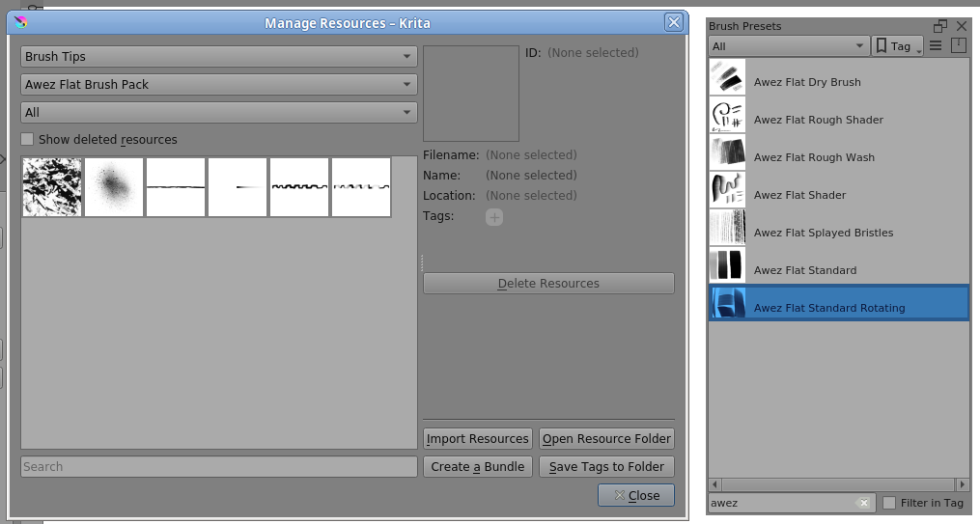Select Awez Flat Standard Rotating preset icon
Viewport: 980px width, 524px height.
click(727, 302)
